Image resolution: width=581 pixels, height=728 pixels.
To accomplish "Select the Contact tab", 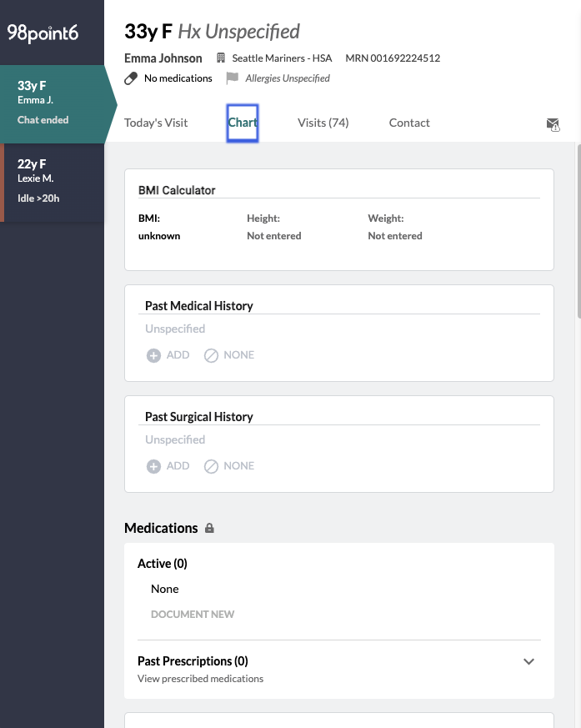I will [409, 123].
